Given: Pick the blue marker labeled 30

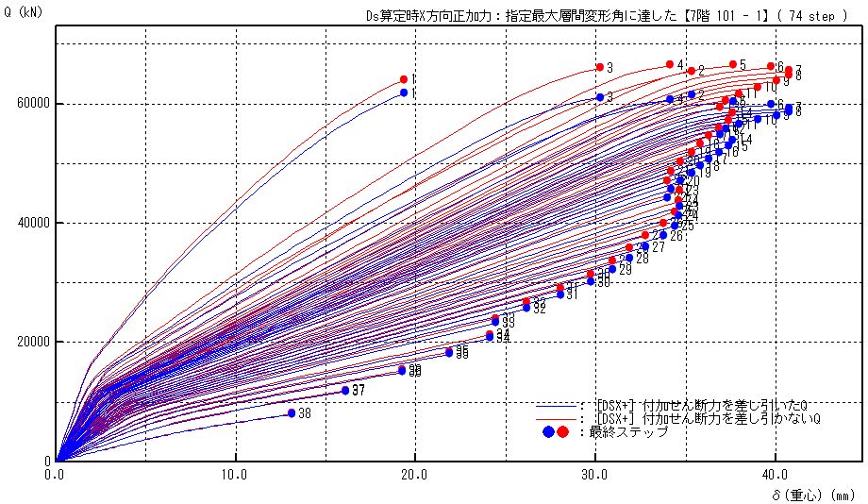Looking at the screenshot, I should pyautogui.click(x=591, y=281).
